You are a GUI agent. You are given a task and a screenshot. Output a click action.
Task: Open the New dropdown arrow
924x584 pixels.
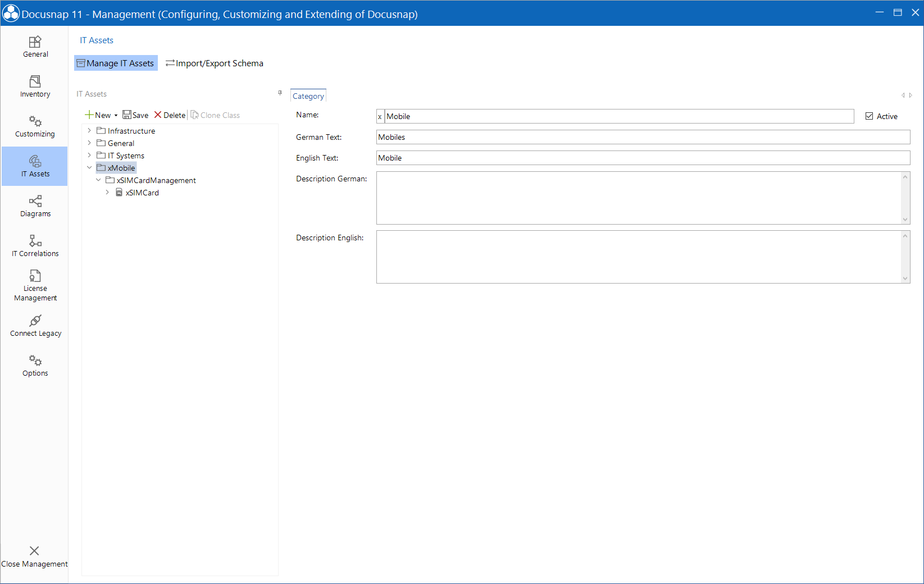pos(116,115)
